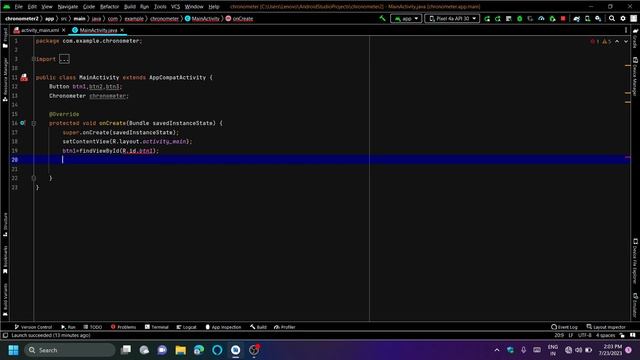
Task: Open the Build menu
Action: [x=130, y=7]
